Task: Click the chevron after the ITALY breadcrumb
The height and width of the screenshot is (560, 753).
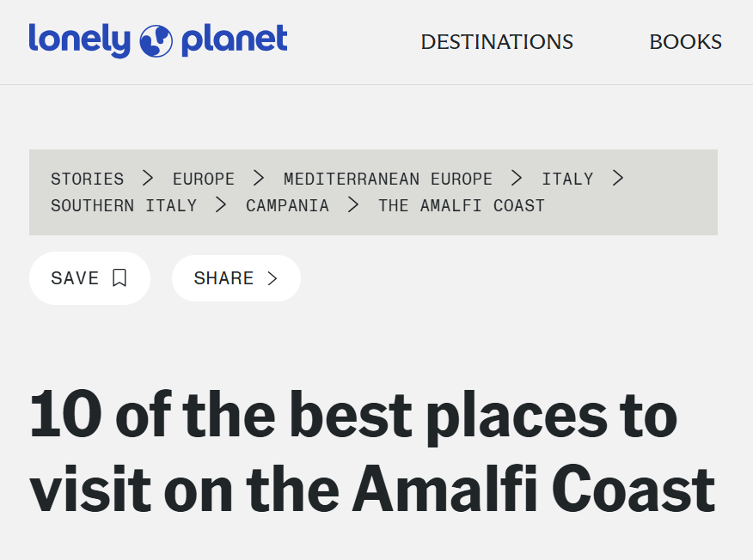Action: point(618,178)
